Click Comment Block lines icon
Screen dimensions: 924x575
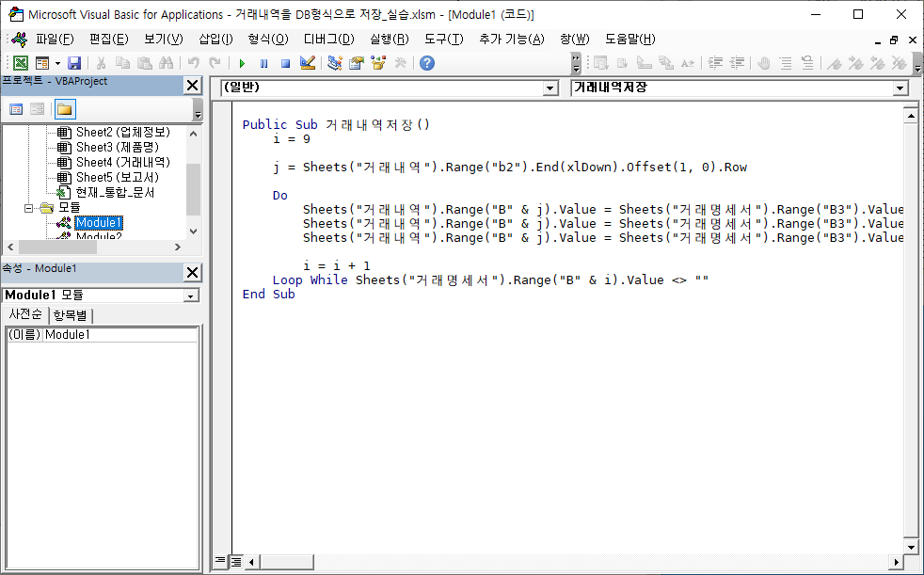click(x=786, y=63)
